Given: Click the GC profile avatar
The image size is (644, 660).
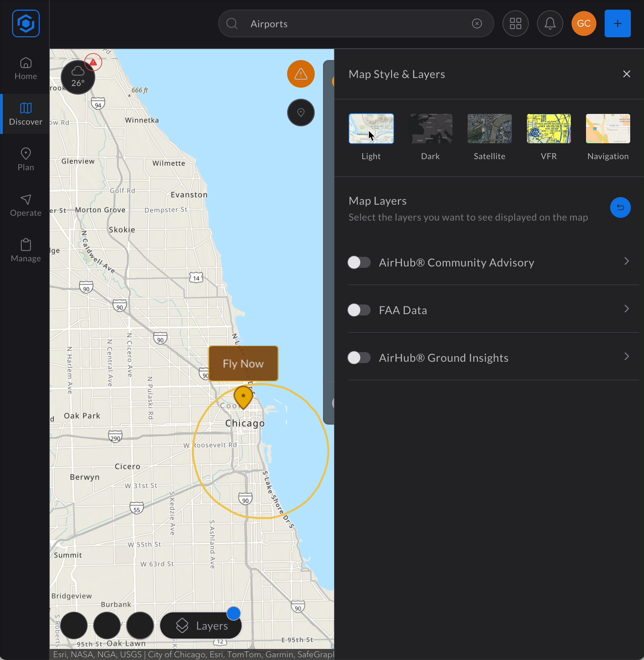Looking at the screenshot, I should point(584,23).
